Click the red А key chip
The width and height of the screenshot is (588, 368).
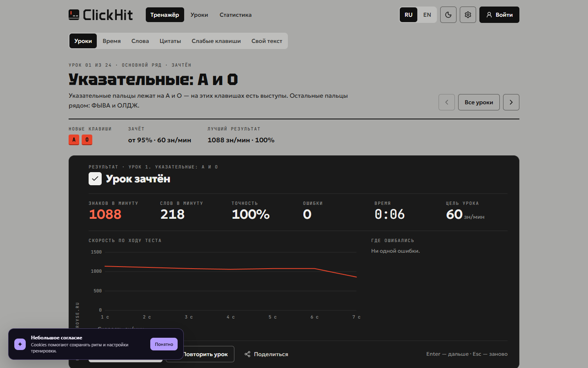(x=74, y=140)
